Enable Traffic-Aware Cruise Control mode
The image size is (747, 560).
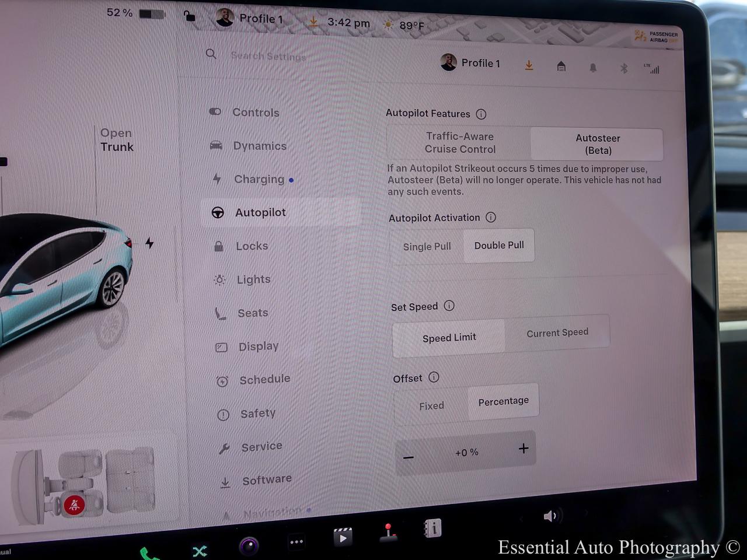pyautogui.click(x=460, y=143)
